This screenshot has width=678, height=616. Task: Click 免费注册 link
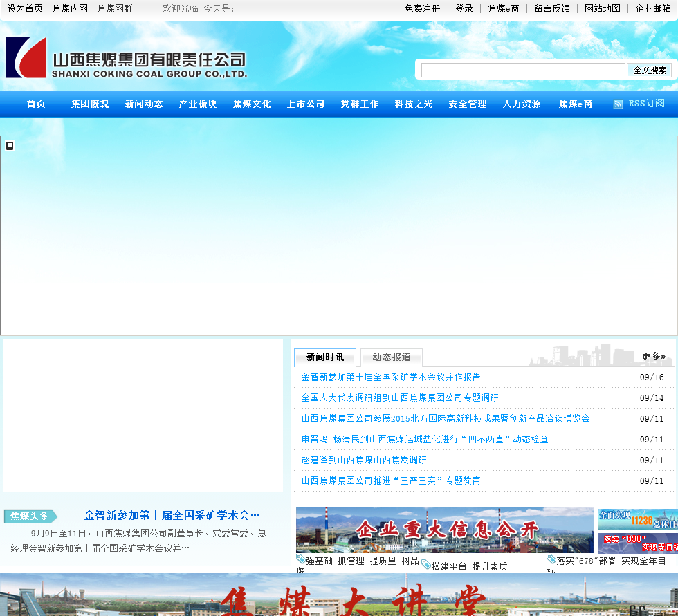click(423, 8)
